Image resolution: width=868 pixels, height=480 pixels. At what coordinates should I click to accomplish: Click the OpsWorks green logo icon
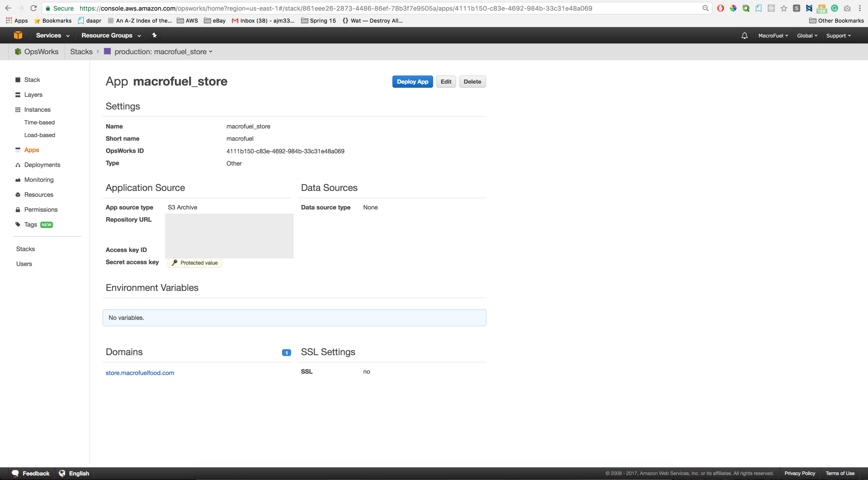click(18, 52)
